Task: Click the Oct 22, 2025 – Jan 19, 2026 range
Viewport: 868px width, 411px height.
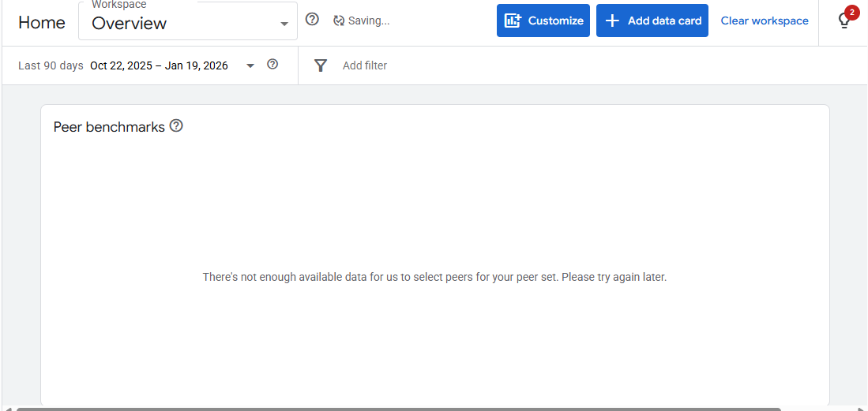Action: 159,65
